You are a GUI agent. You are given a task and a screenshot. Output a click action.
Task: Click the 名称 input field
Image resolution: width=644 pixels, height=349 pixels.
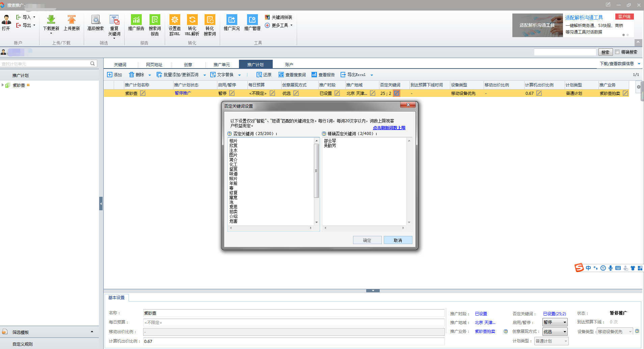click(x=293, y=313)
